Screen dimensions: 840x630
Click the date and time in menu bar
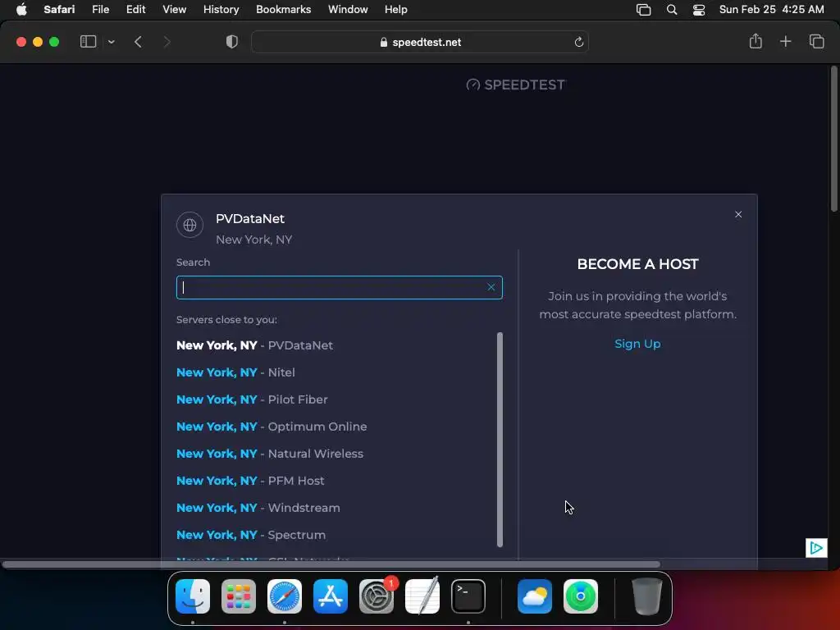pyautogui.click(x=771, y=10)
